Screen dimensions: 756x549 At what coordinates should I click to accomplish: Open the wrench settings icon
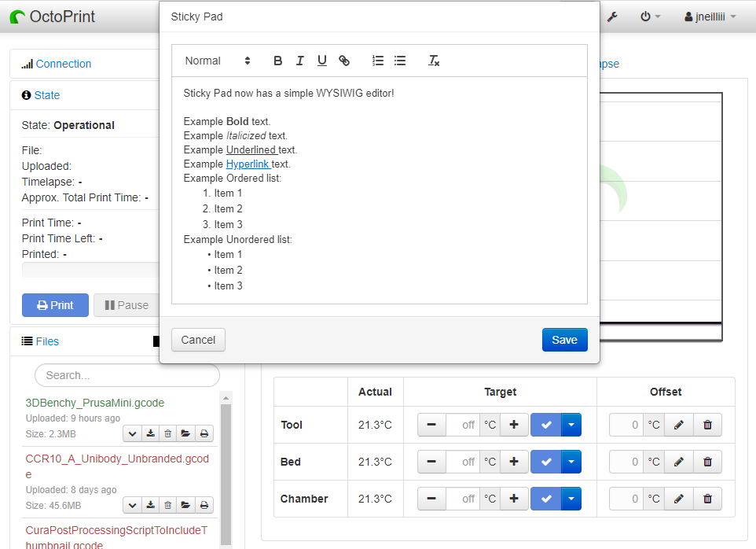(612, 17)
